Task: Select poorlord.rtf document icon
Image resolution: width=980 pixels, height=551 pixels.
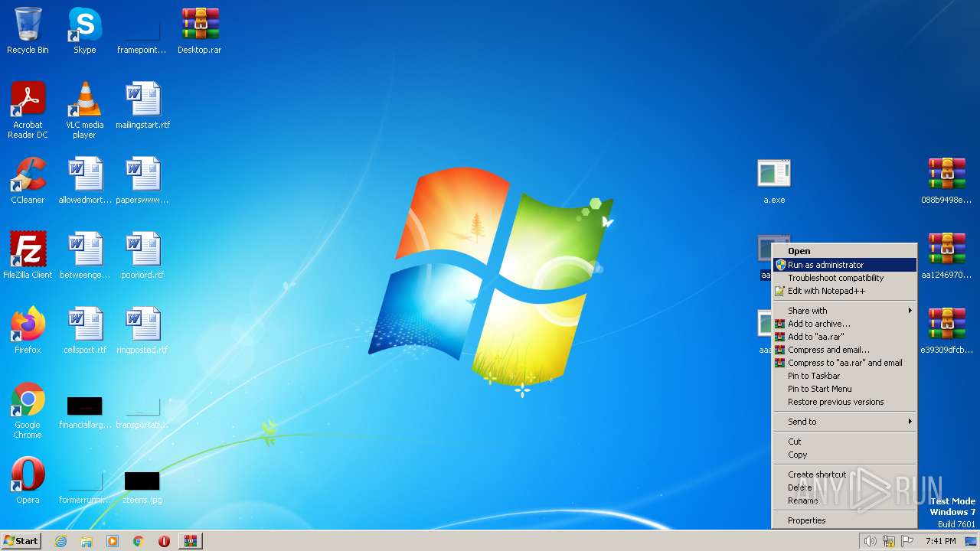Action: [x=142, y=256]
